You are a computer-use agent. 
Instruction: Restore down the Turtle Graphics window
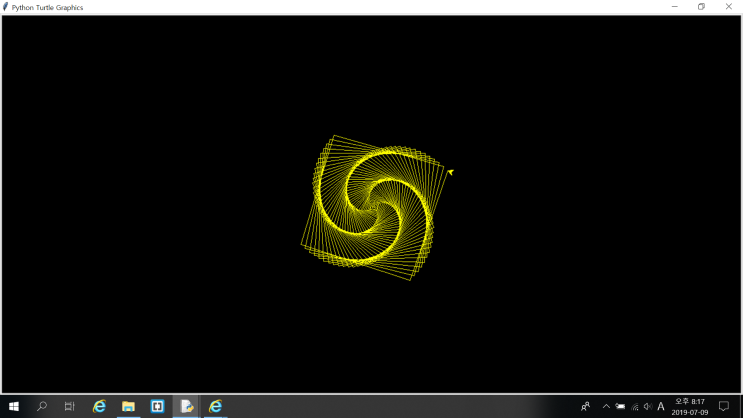point(701,7)
